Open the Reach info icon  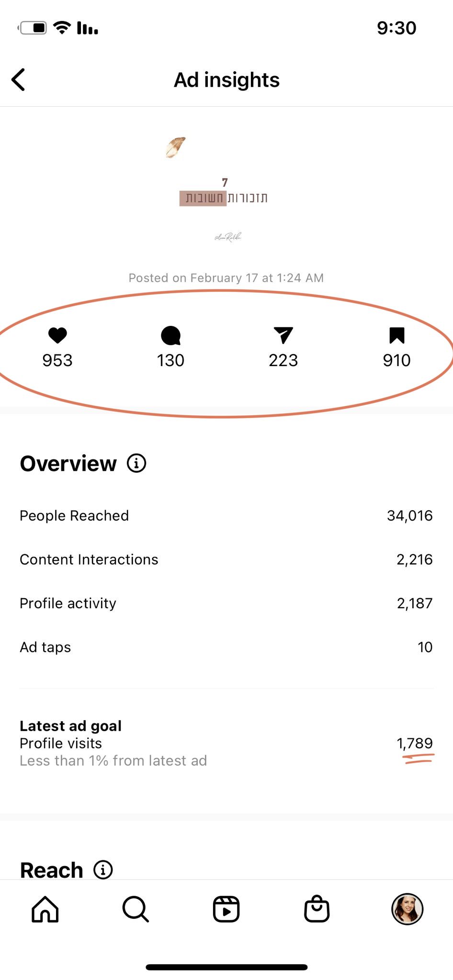click(103, 869)
